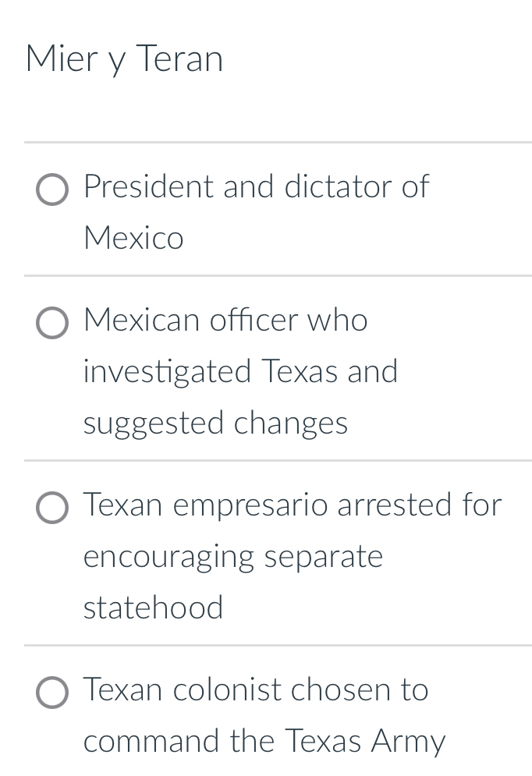The width and height of the screenshot is (532, 776).
Task: Click the 'encouraging separate' text line
Action: coord(233,557)
